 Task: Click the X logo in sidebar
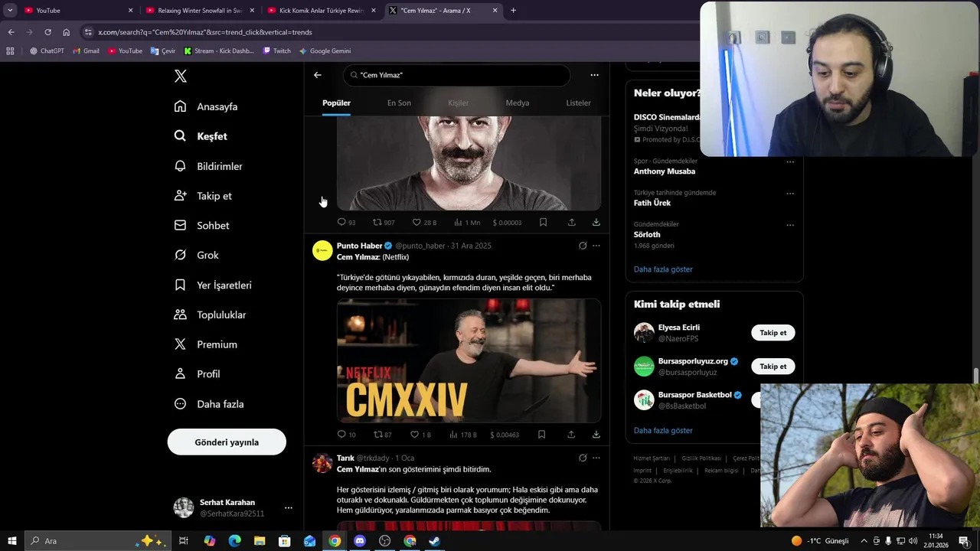181,76
